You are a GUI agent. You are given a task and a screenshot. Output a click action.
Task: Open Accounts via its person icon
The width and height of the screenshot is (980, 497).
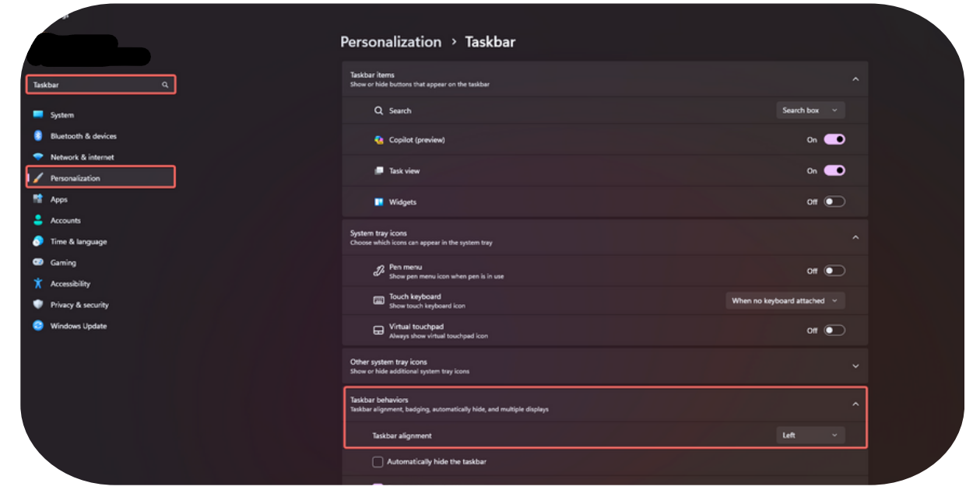click(37, 220)
